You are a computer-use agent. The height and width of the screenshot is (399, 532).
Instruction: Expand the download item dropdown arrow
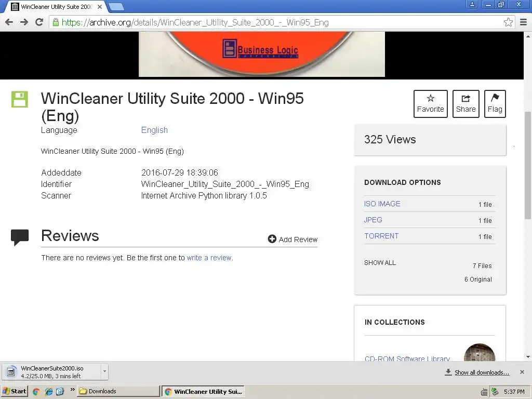click(104, 372)
